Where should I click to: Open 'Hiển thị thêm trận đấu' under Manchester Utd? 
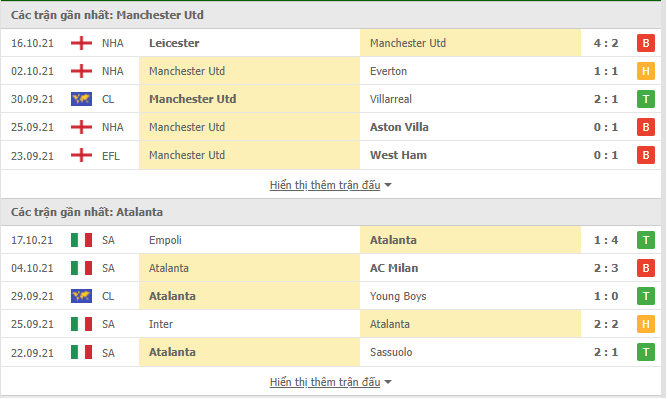325,185
